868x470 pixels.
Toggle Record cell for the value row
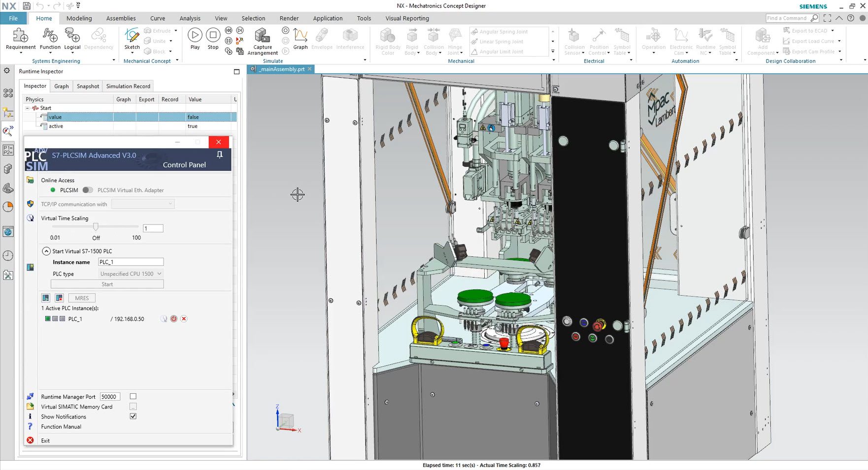[x=171, y=117]
